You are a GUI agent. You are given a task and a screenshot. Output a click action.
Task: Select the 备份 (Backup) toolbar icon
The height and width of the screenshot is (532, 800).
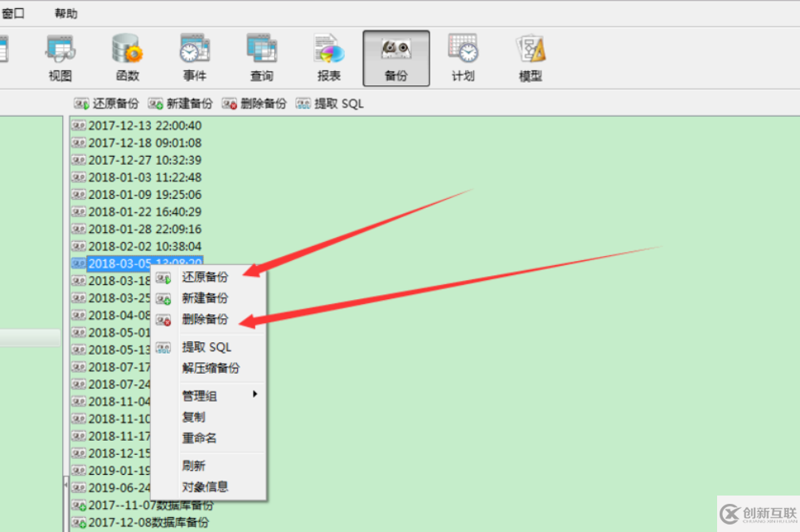(396, 58)
